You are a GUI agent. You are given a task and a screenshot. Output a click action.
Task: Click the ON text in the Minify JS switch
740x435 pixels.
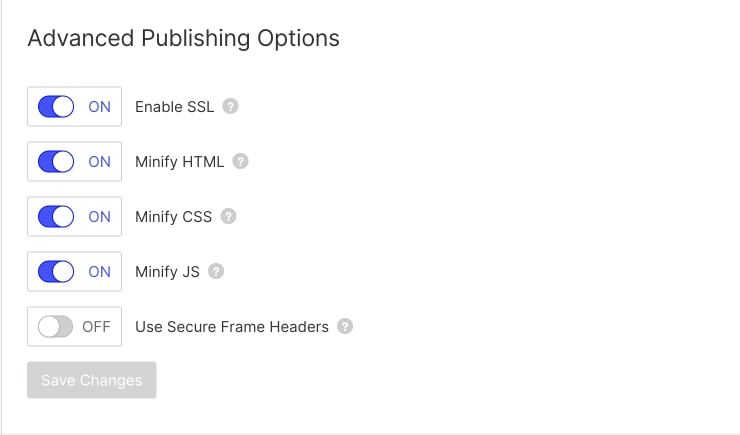[x=99, y=271]
